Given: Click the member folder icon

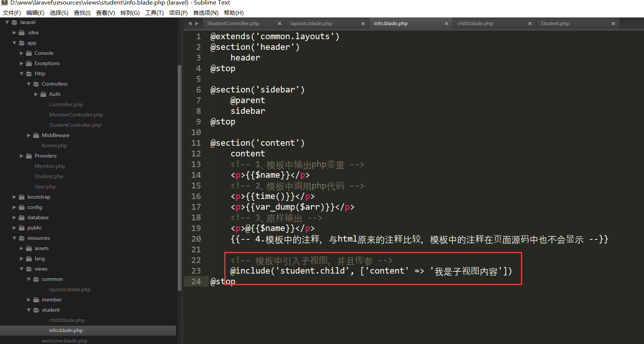Looking at the screenshot, I should [36, 300].
